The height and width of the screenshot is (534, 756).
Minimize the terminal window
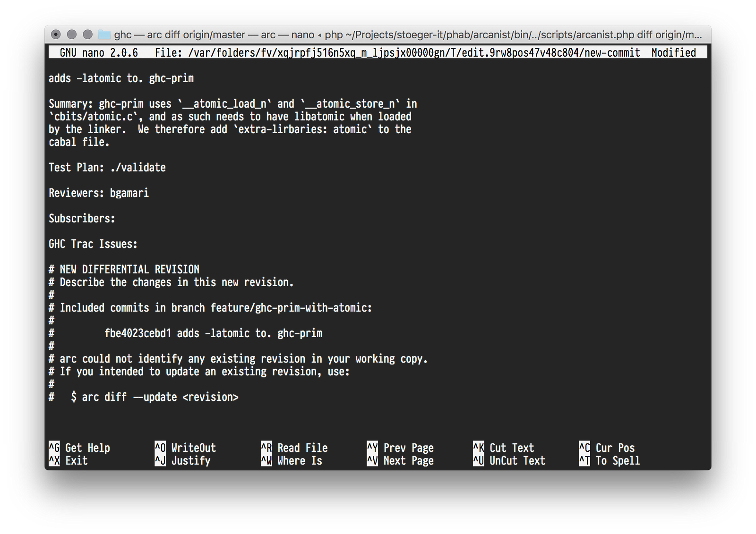pos(72,34)
